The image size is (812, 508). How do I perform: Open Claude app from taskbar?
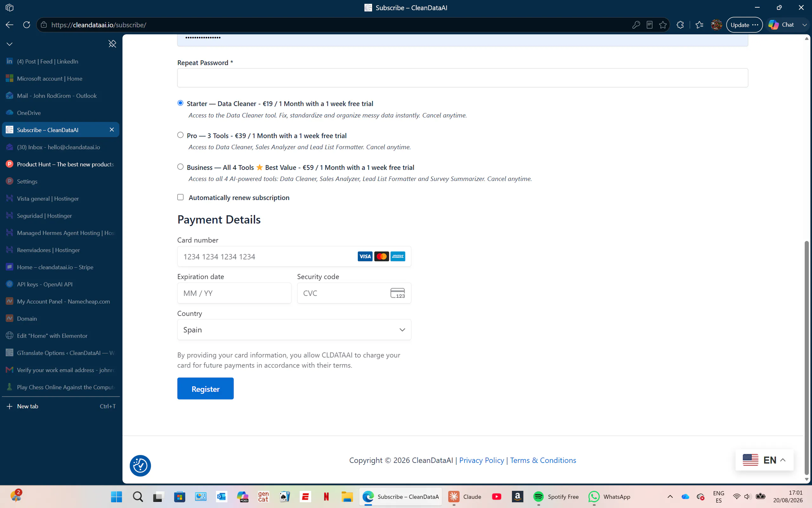465,497
